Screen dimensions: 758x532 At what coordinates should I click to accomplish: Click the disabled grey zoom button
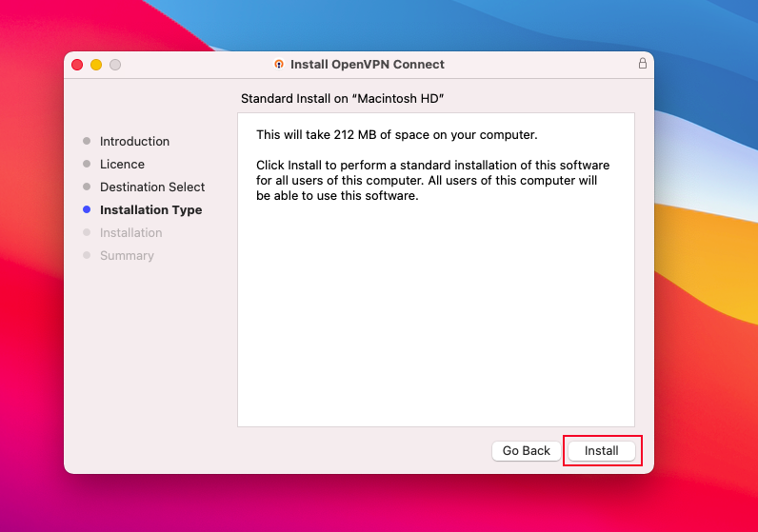115,65
